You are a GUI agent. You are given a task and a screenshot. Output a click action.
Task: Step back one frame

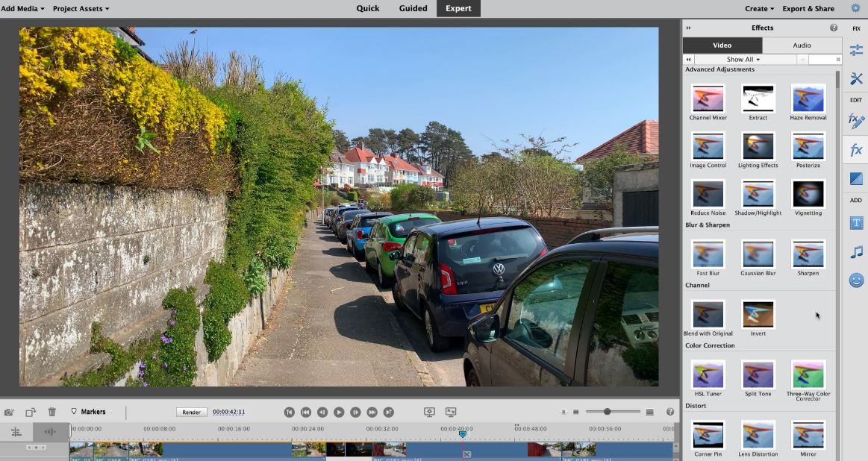click(x=322, y=412)
